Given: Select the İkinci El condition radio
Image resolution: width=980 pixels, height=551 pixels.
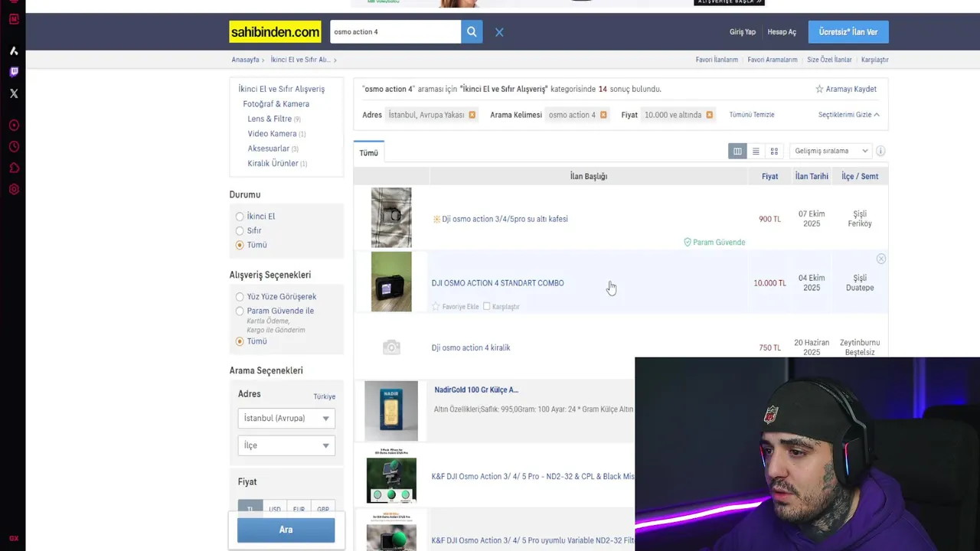Looking at the screenshot, I should 240,217.
